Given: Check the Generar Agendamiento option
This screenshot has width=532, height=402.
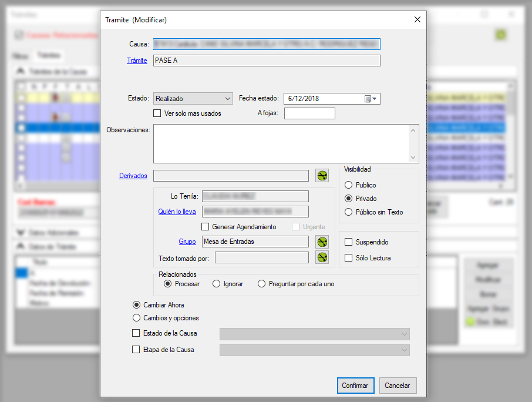Looking at the screenshot, I should tap(206, 227).
